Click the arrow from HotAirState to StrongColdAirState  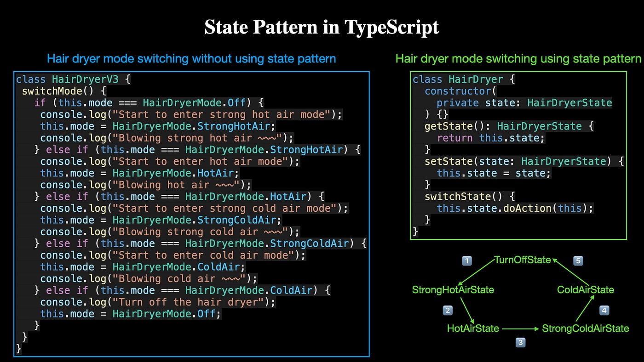(x=519, y=328)
